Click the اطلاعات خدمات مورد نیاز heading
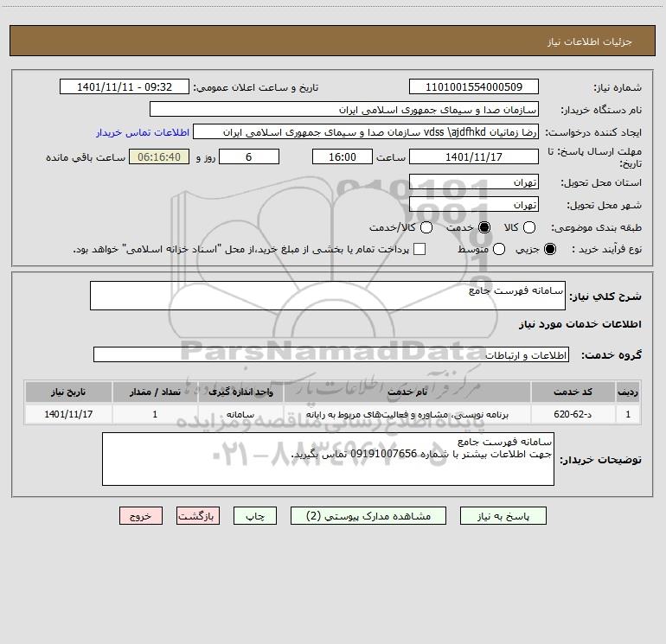This screenshot has height=644, width=666. (580, 324)
